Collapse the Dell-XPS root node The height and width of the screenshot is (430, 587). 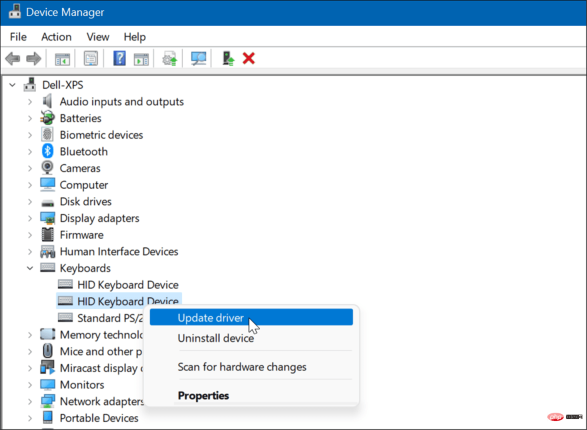(x=12, y=85)
